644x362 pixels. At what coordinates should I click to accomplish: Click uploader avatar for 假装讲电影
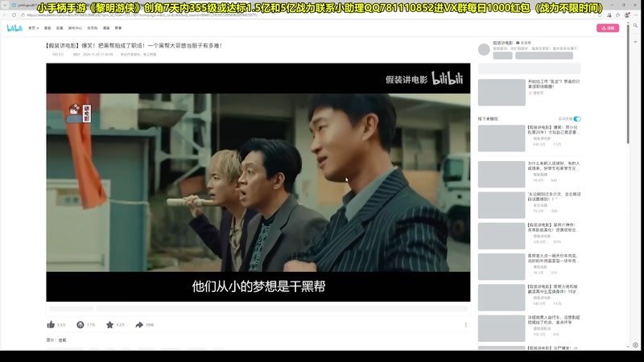coord(485,49)
